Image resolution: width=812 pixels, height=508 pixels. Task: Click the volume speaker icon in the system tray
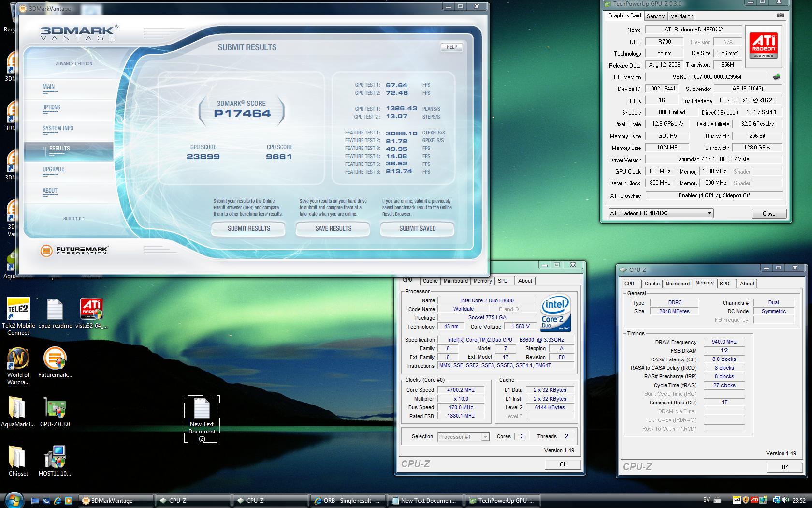pyautogui.click(x=785, y=500)
